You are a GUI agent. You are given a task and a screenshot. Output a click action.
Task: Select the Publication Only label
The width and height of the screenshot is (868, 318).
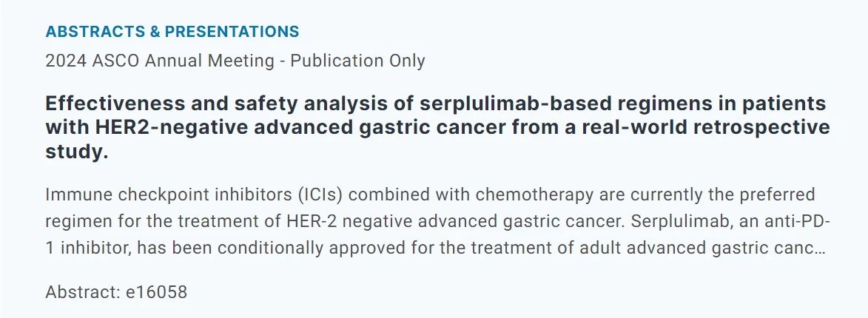[357, 61]
